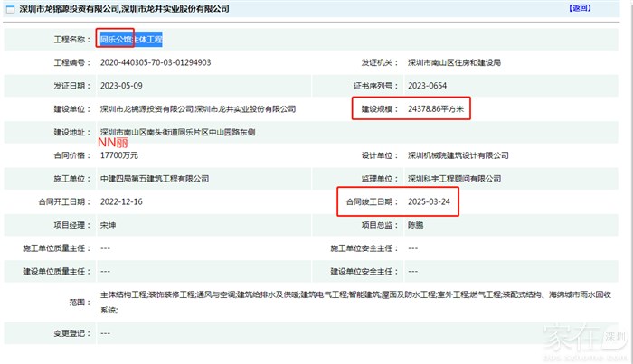Click the issuing authority 深圳市南山区住房和建设局

453,63
